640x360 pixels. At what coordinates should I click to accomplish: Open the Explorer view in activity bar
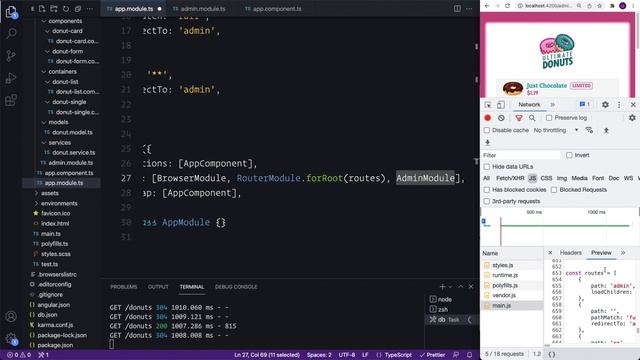click(11, 12)
